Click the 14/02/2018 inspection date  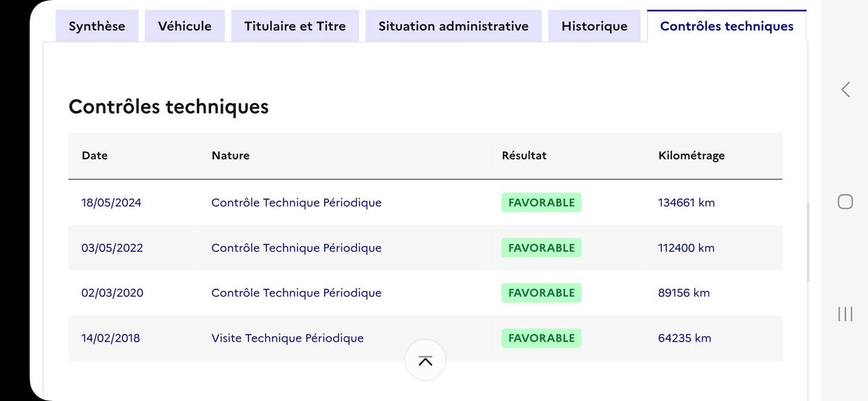[x=111, y=338]
